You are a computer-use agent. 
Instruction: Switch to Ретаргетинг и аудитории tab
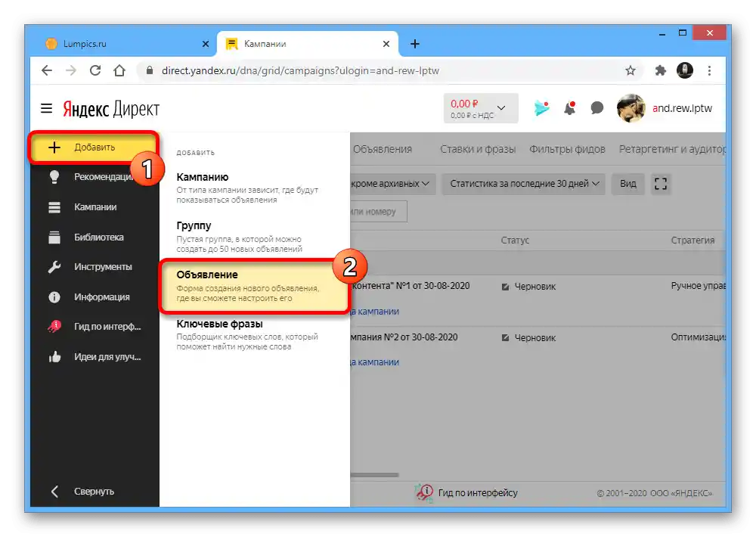(672, 149)
